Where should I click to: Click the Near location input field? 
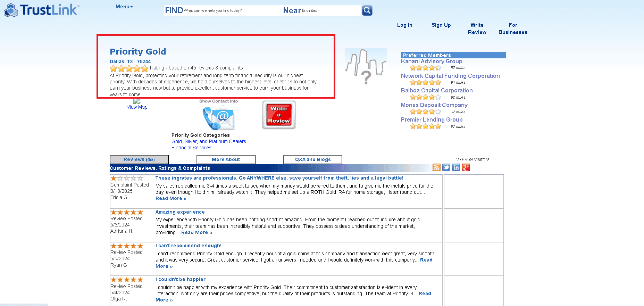click(331, 10)
